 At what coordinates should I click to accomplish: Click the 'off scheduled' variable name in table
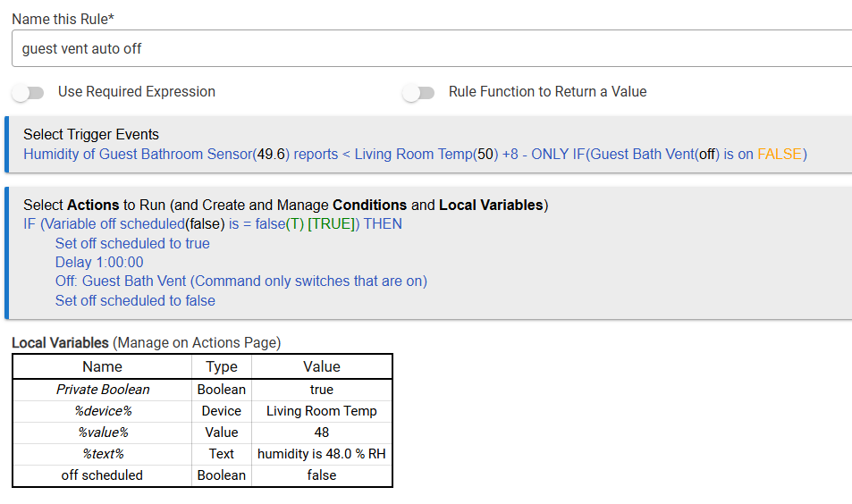102,475
